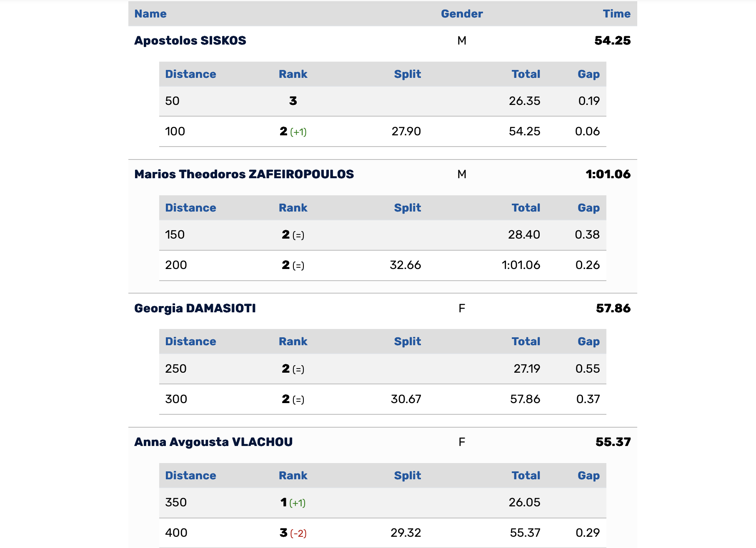Click the Gender column header
The height and width of the screenshot is (548, 756).
click(462, 14)
